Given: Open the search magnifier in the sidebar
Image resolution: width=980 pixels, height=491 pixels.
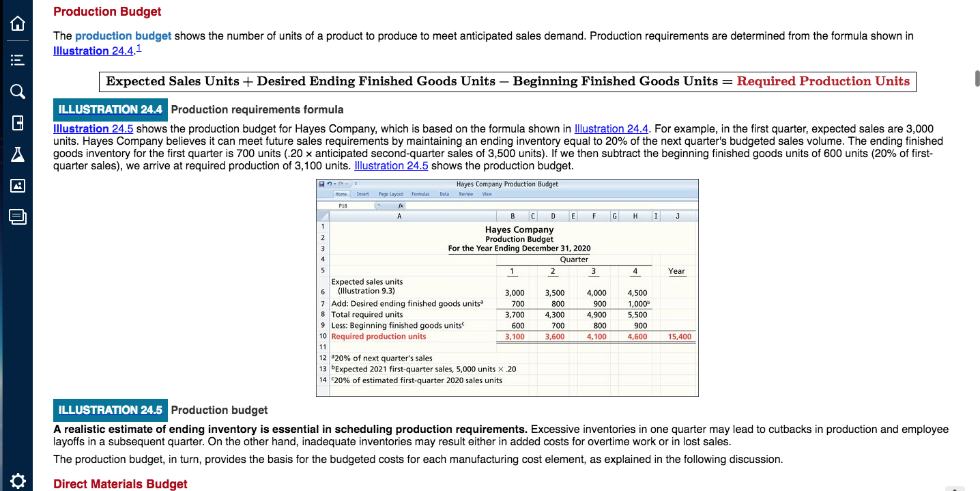Looking at the screenshot, I should [x=18, y=91].
